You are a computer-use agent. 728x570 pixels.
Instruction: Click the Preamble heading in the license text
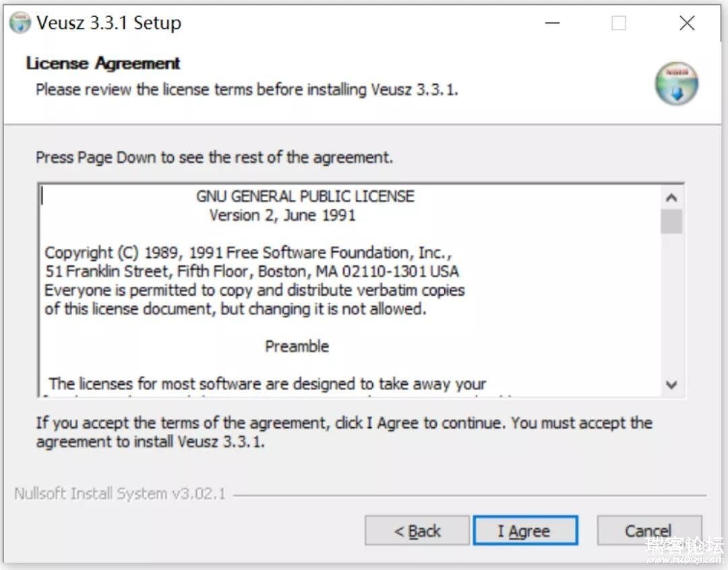pyautogui.click(x=297, y=346)
